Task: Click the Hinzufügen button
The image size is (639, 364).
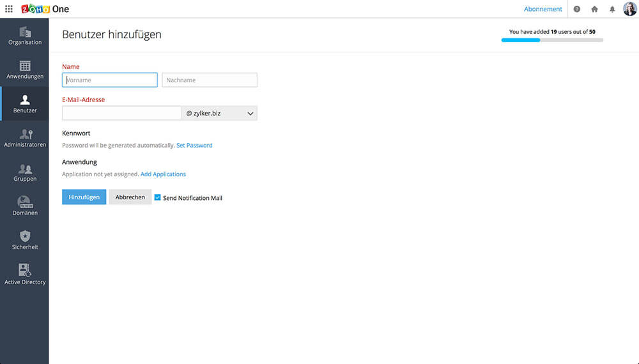Action: click(84, 197)
